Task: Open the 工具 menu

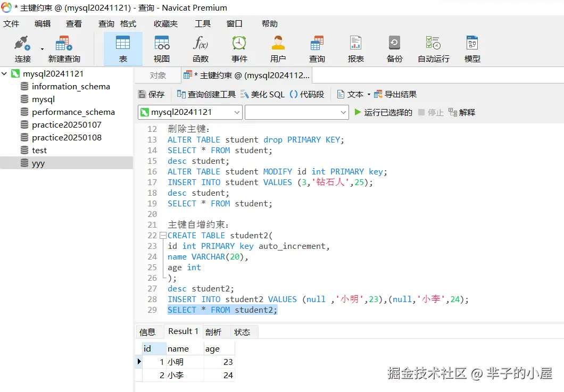Action: click(x=203, y=24)
